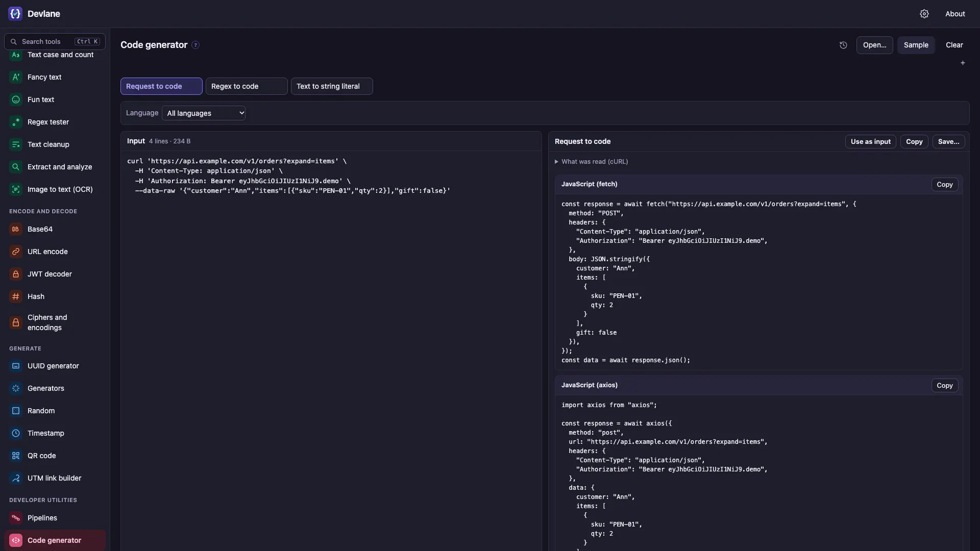Open the Timestamp tool icon
Screen dimensions: 980x551
(x=16, y=433)
